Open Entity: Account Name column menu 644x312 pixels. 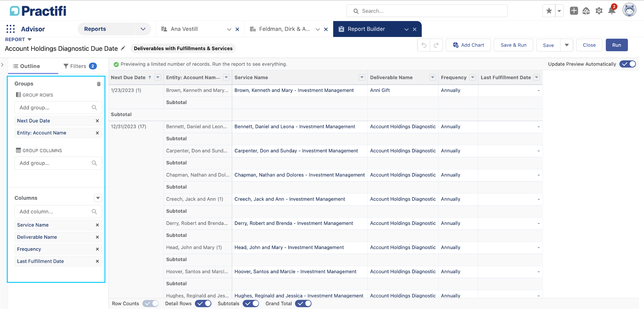pyautogui.click(x=226, y=78)
